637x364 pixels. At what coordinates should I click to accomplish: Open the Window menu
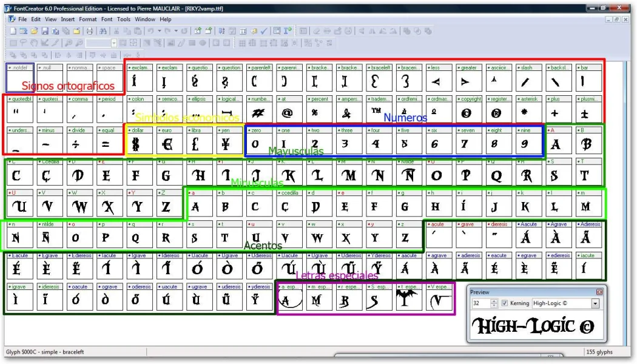point(145,19)
